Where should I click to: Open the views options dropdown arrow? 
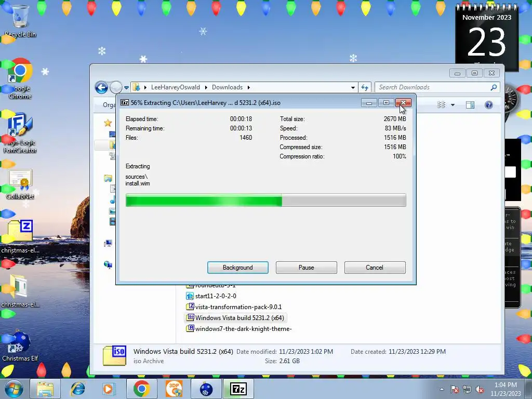(x=453, y=105)
